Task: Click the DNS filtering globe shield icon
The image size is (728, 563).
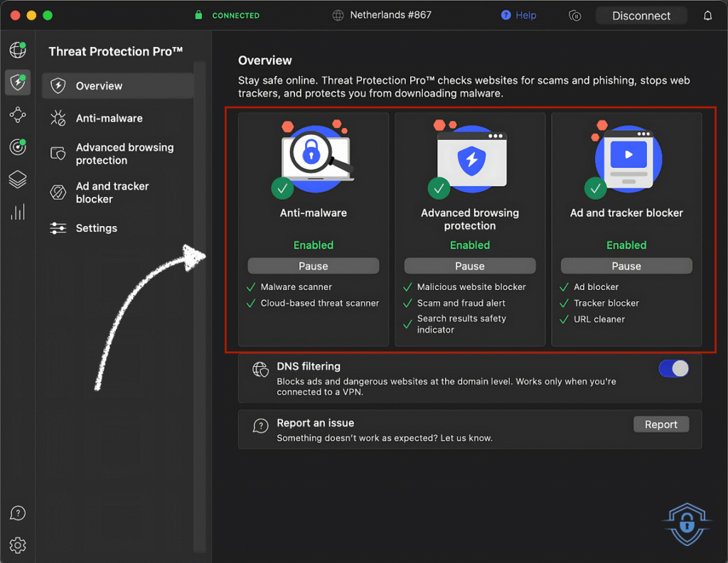Action: pyautogui.click(x=260, y=370)
